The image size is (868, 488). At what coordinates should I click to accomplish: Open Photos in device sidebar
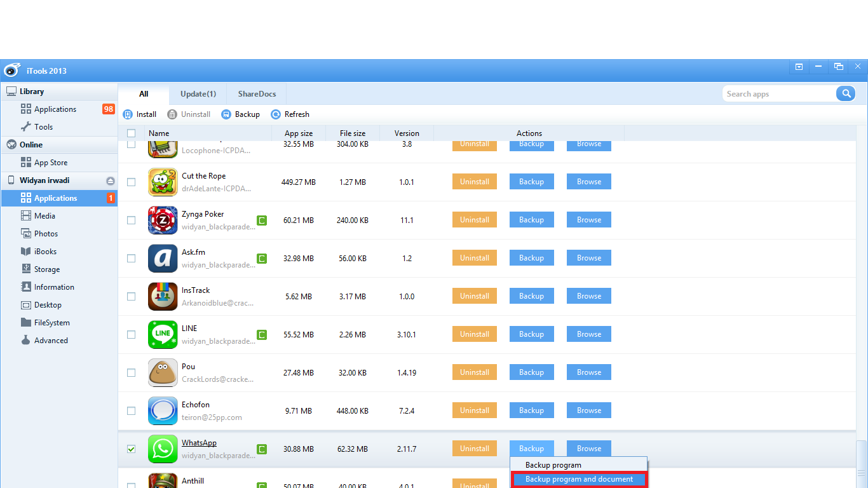point(59,234)
